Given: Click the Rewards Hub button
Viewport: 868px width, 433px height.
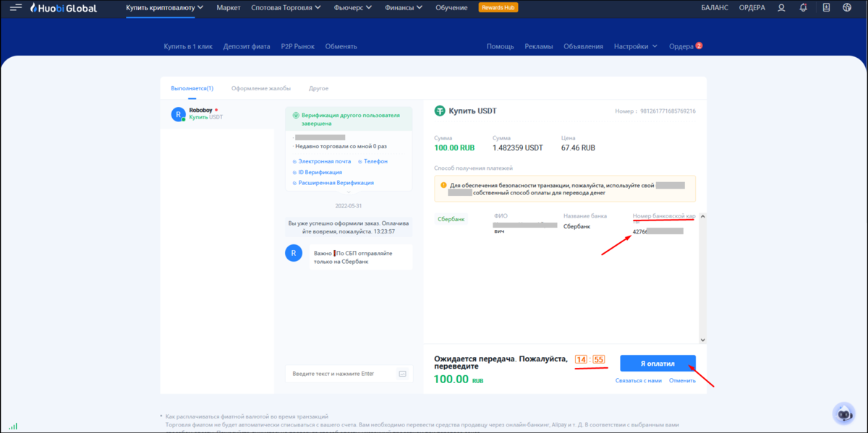Looking at the screenshot, I should coord(498,8).
